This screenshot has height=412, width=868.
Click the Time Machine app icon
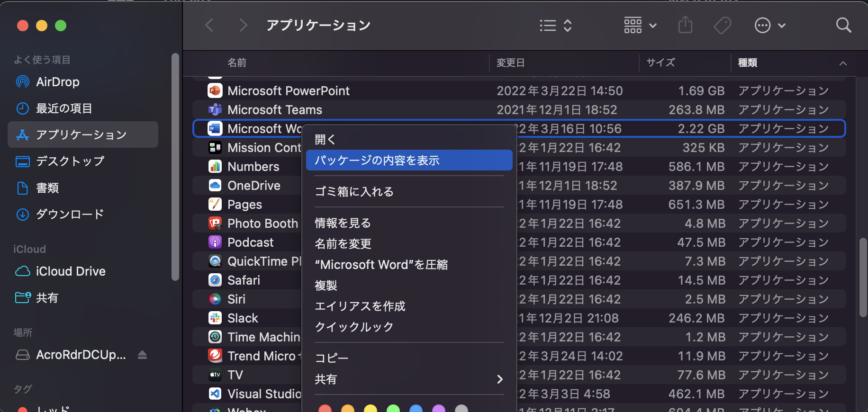pos(215,337)
